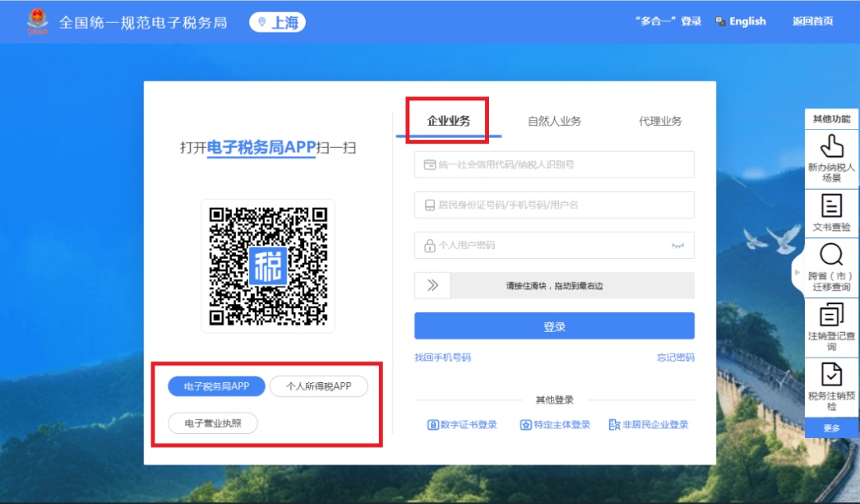860x504 pixels.
Task: Click the 新办纳税人场景 label
Action: click(831, 172)
